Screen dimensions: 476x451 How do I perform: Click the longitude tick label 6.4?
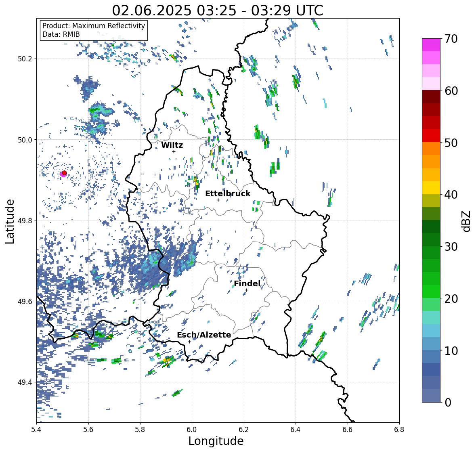pos(296,430)
